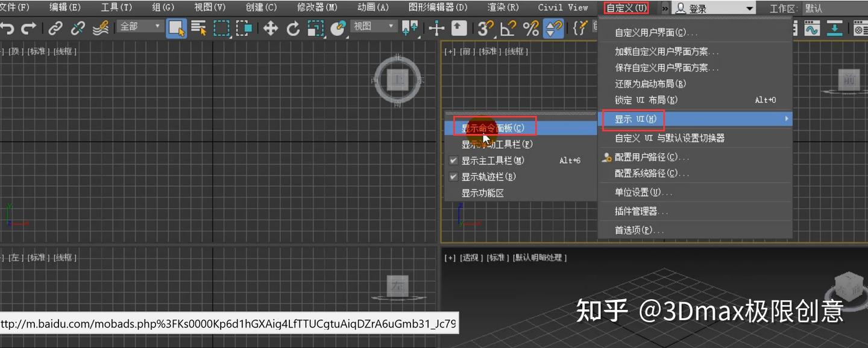Image resolution: width=868 pixels, height=348 pixels.
Task: Click the top viewport ViewCube
Action: point(397,80)
